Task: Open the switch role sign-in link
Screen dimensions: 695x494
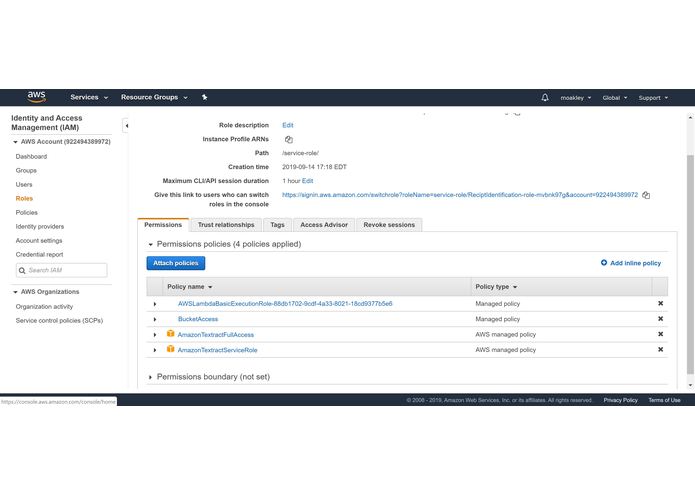Action: click(460, 195)
